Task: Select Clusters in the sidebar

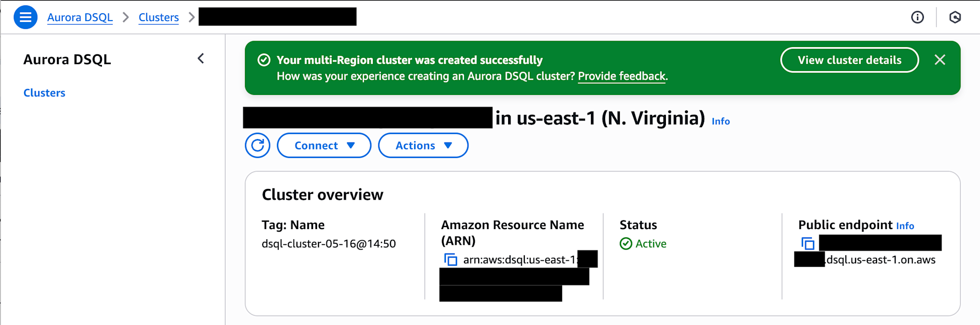Action: [x=44, y=93]
